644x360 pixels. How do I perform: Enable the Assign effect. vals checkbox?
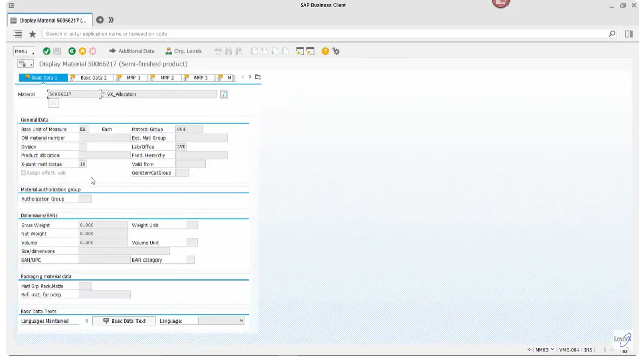pyautogui.click(x=23, y=173)
